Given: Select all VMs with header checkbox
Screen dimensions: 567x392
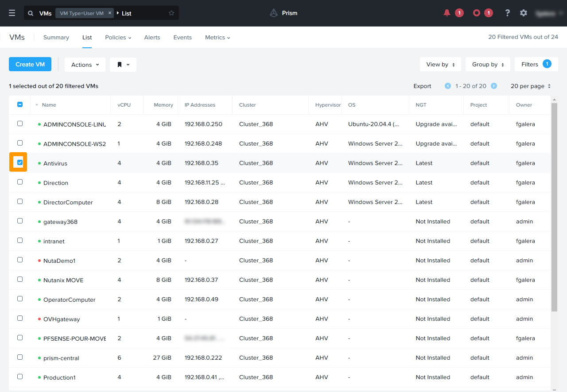Looking at the screenshot, I should pos(19,104).
